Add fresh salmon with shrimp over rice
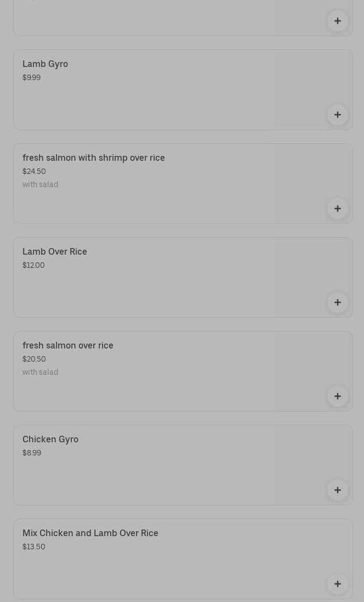Image resolution: width=364 pixels, height=602 pixels. point(338,209)
